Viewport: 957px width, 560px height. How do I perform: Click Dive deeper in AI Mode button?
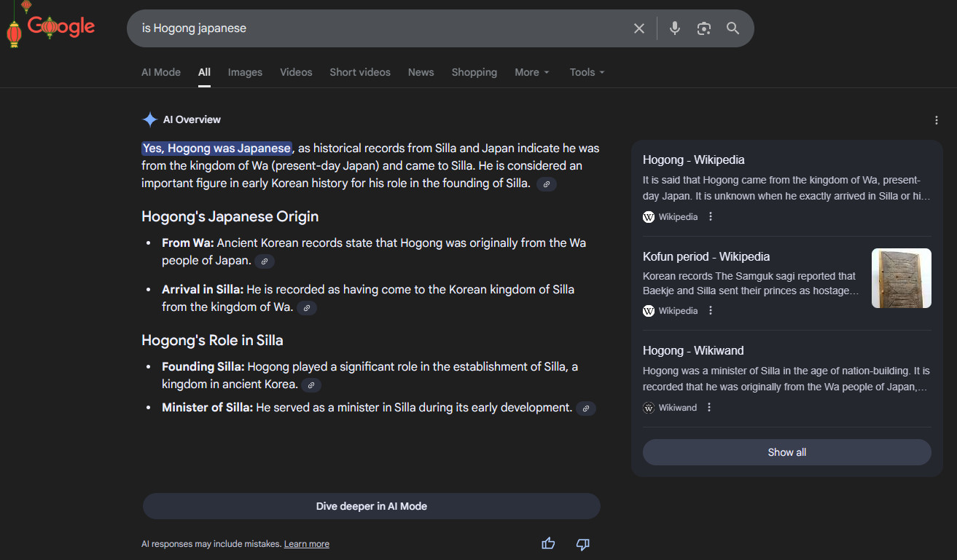(x=372, y=506)
